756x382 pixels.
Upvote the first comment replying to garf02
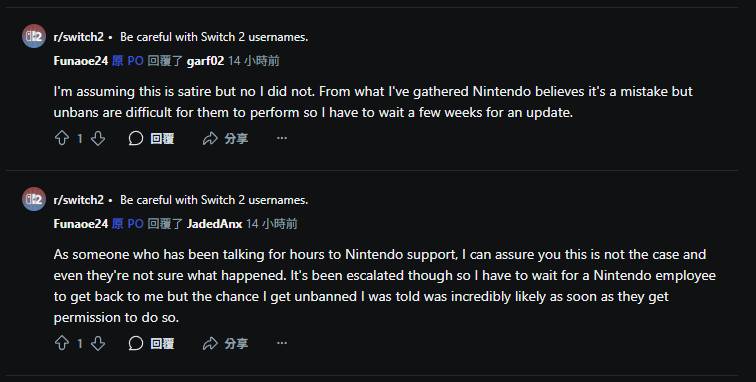(62, 138)
